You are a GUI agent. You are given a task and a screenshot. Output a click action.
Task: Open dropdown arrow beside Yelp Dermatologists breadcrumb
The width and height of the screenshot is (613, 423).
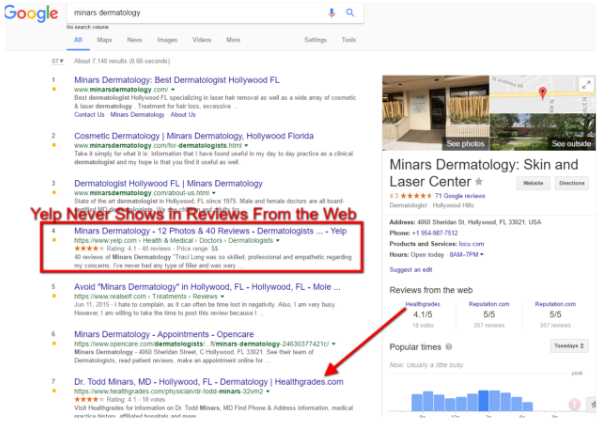[278, 240]
